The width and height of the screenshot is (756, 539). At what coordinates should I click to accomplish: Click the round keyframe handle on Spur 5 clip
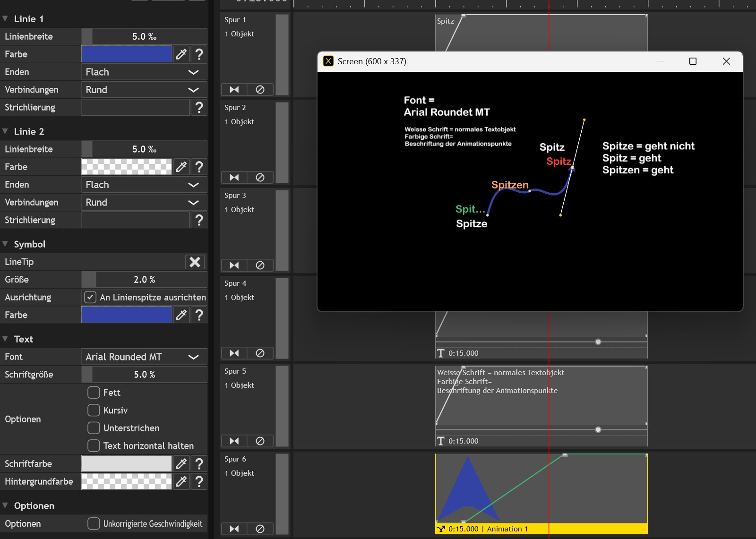pyautogui.click(x=598, y=429)
